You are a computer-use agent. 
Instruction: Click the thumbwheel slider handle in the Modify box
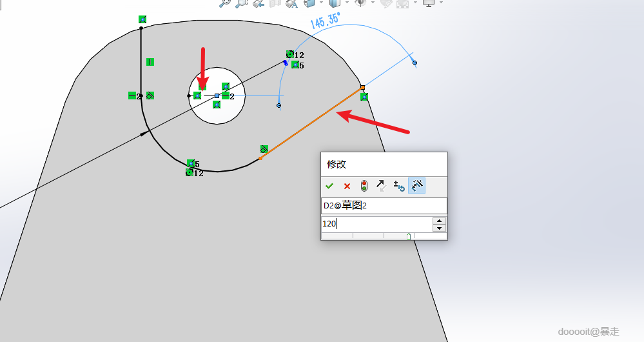[x=409, y=236]
